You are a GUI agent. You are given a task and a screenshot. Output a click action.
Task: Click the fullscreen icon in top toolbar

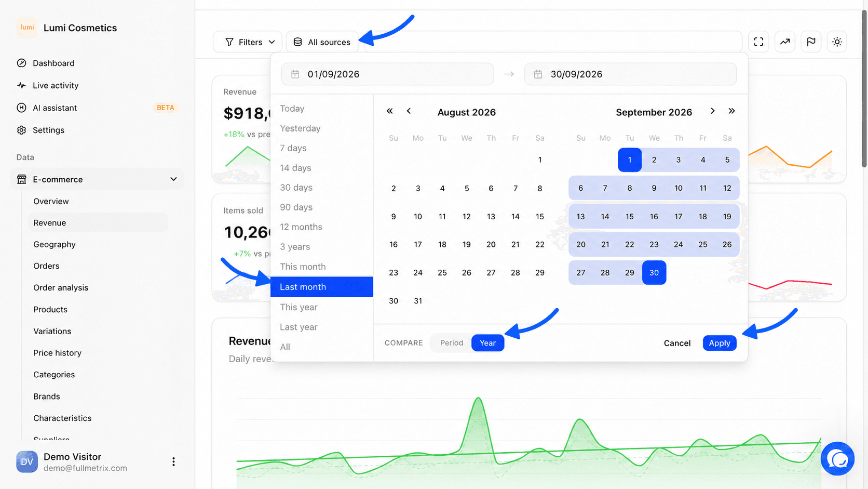[758, 42]
